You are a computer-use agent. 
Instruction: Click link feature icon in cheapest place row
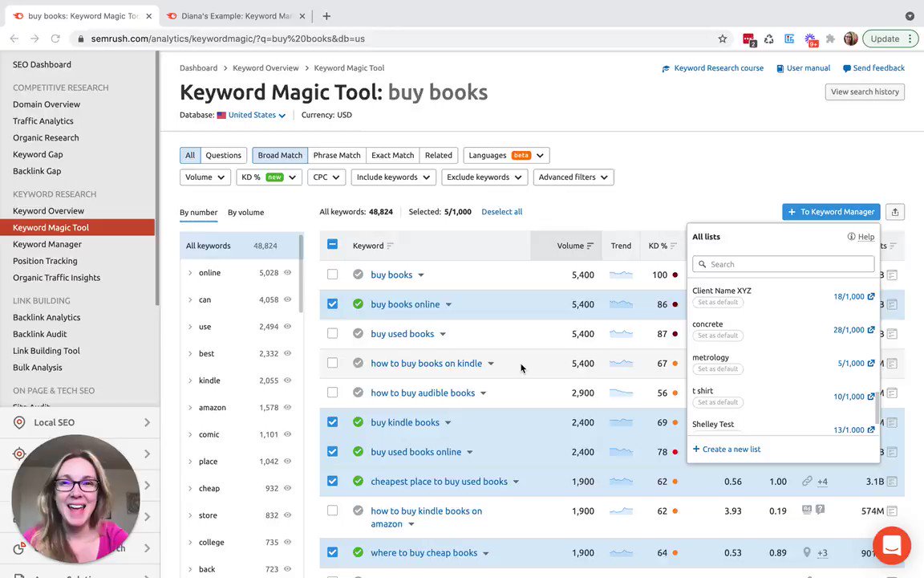(807, 482)
